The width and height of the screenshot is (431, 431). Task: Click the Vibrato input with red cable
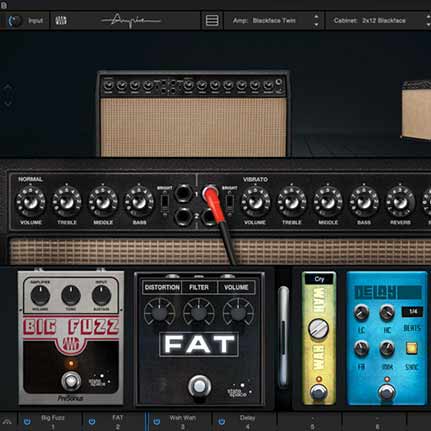click(210, 193)
